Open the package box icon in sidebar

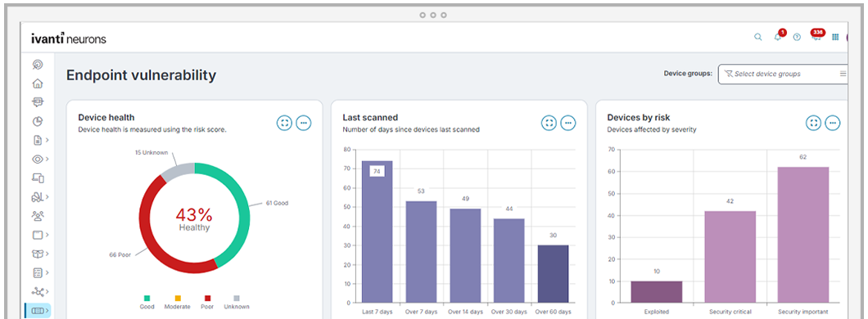pos(38,254)
